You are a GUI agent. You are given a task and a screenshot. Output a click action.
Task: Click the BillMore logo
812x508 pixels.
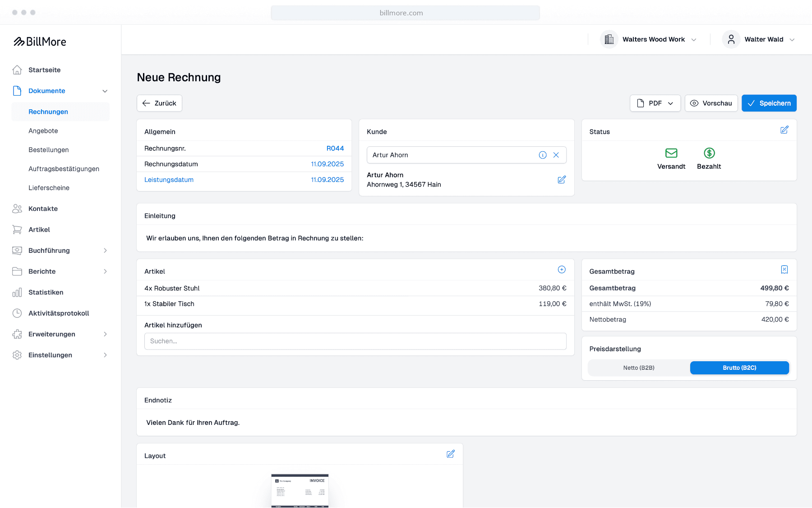40,42
